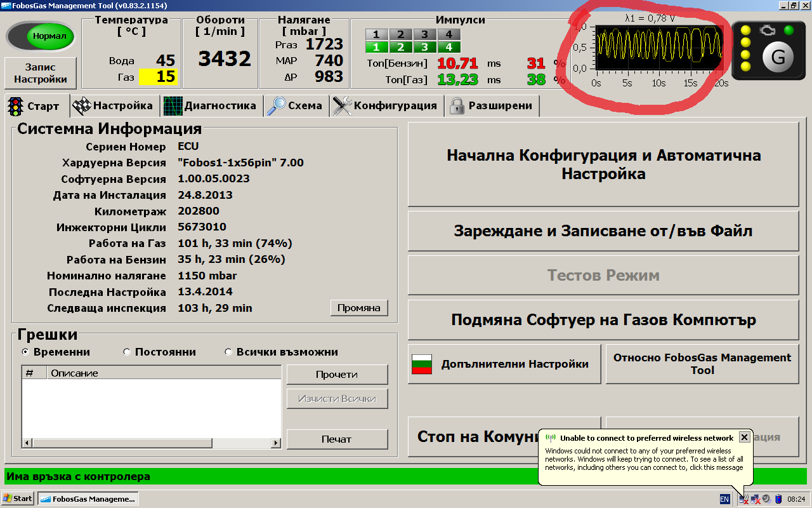
Task: Click the round G fuel switch button
Action: (777, 58)
